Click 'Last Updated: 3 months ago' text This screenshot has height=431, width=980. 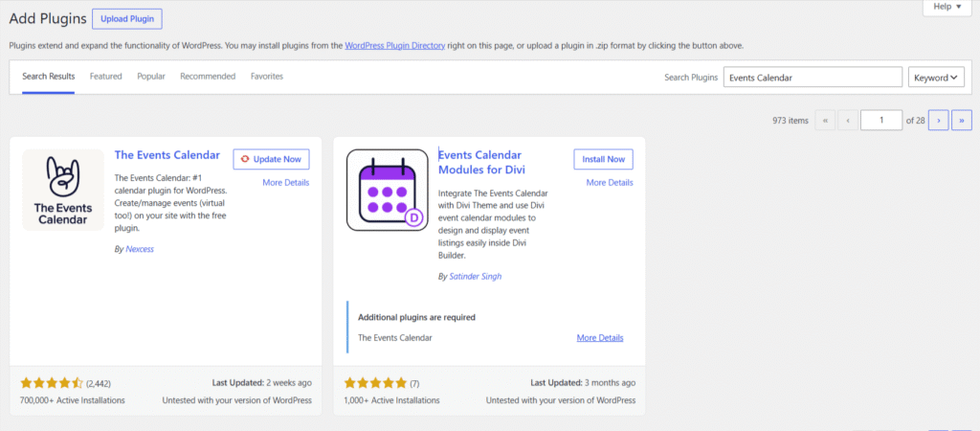[583, 383]
